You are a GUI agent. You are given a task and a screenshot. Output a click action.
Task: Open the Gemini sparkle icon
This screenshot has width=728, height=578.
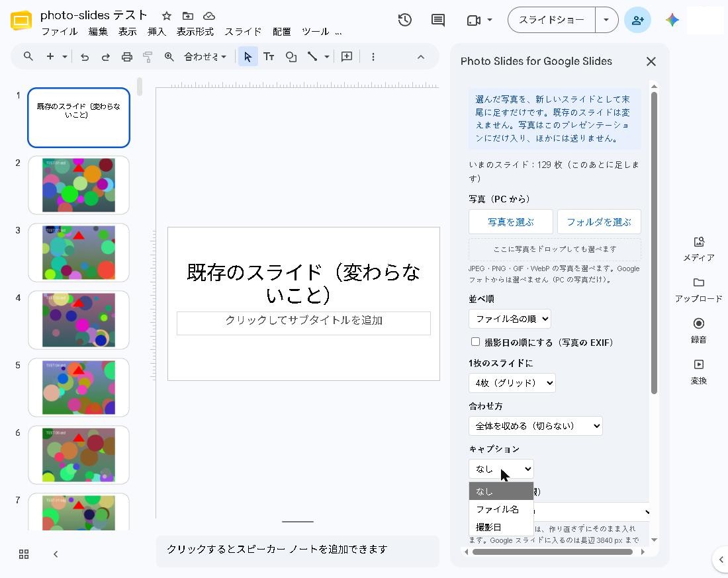(x=672, y=20)
